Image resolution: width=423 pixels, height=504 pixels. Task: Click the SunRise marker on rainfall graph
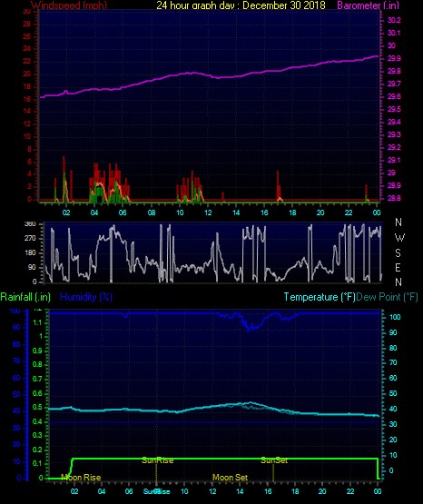point(158,460)
